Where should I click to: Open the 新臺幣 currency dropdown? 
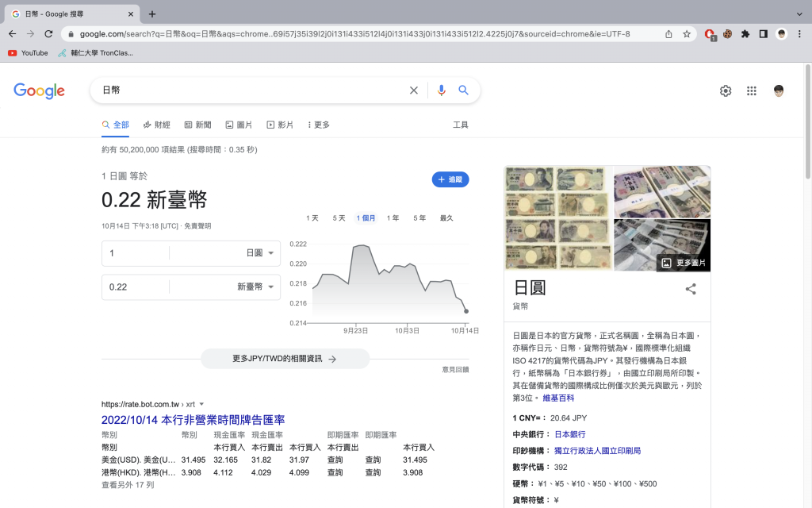click(x=255, y=287)
